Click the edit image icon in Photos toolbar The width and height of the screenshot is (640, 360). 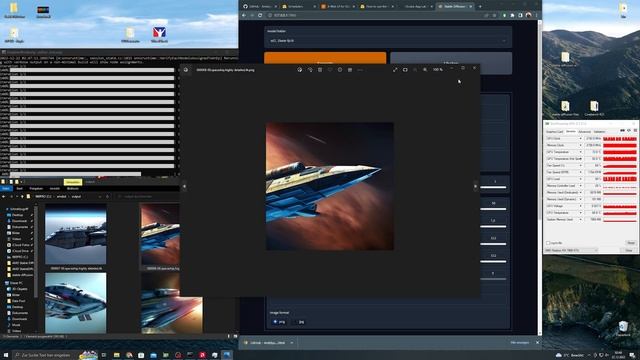pyautogui.click(x=300, y=70)
